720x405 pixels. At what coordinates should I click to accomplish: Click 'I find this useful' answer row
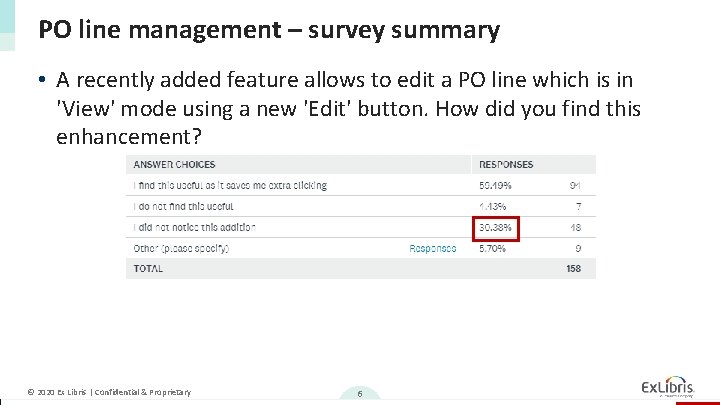pos(230,185)
